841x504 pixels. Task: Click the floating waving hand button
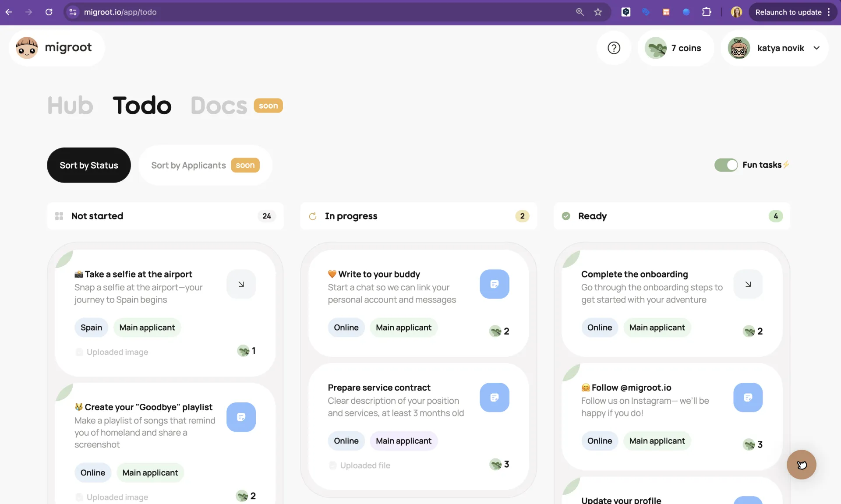(801, 465)
